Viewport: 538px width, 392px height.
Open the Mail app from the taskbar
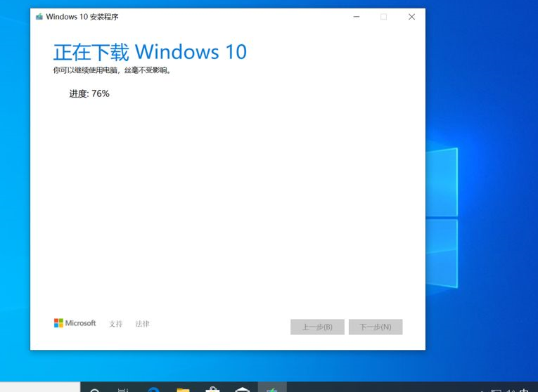(242, 389)
